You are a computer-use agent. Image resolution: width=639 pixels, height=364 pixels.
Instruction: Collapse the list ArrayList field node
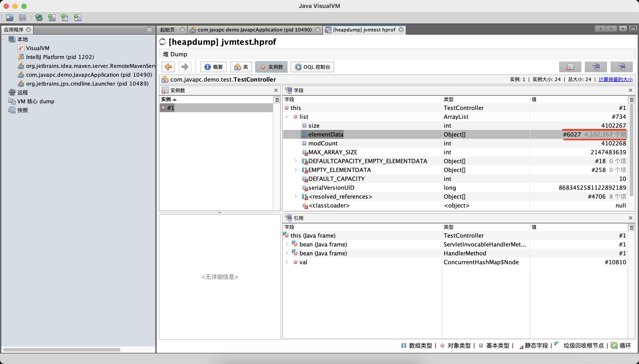pos(287,117)
